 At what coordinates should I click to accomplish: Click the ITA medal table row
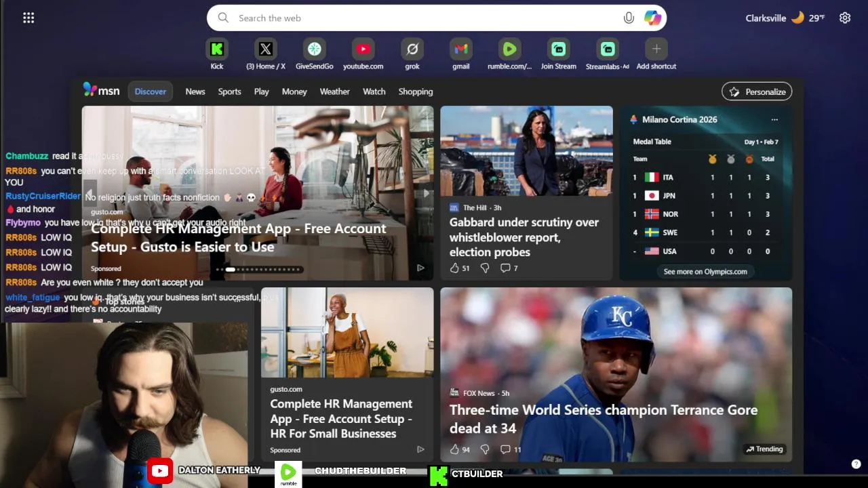click(705, 178)
